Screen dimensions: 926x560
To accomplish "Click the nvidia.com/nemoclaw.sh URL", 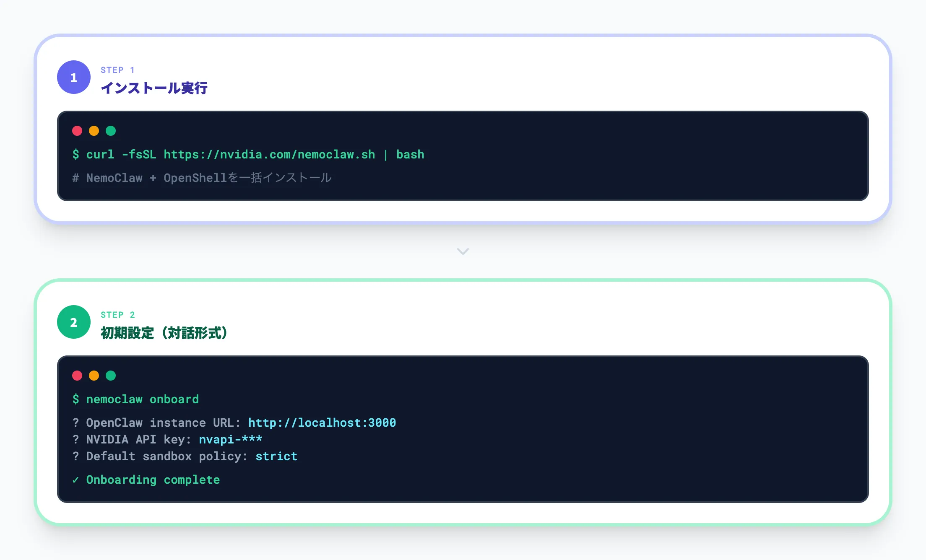I will [x=269, y=155].
